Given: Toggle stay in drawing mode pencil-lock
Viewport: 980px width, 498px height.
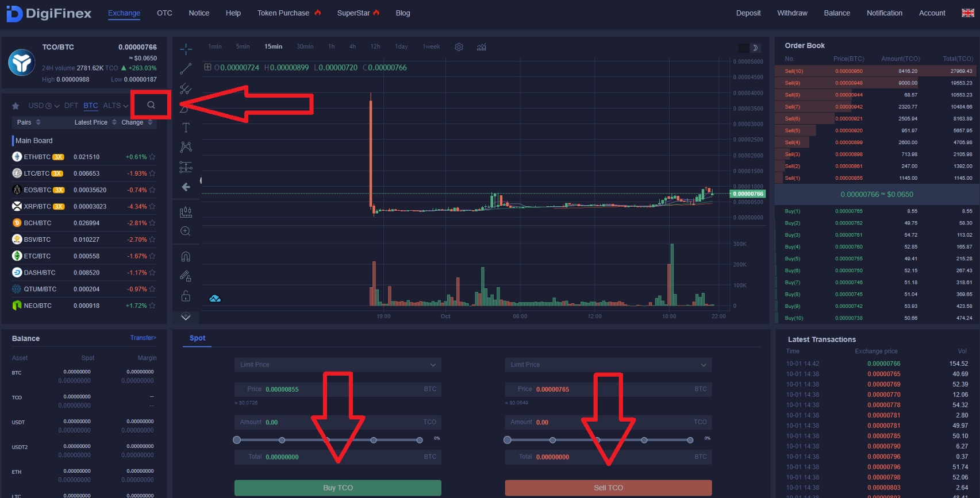Looking at the screenshot, I should [x=186, y=276].
